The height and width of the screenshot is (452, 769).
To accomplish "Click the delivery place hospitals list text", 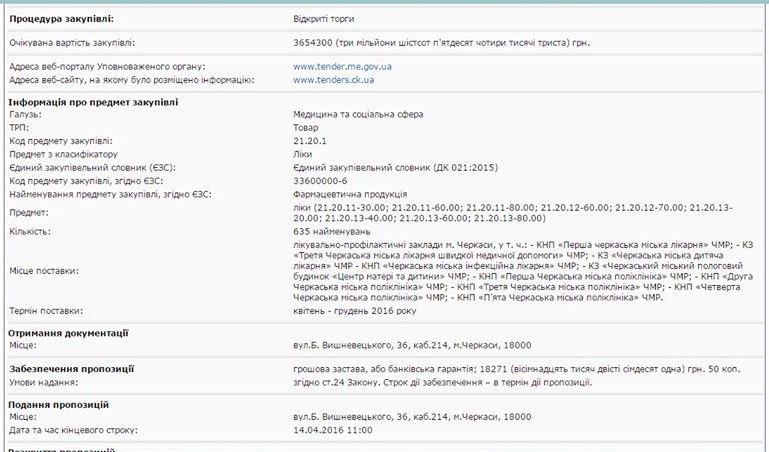I will (523, 271).
